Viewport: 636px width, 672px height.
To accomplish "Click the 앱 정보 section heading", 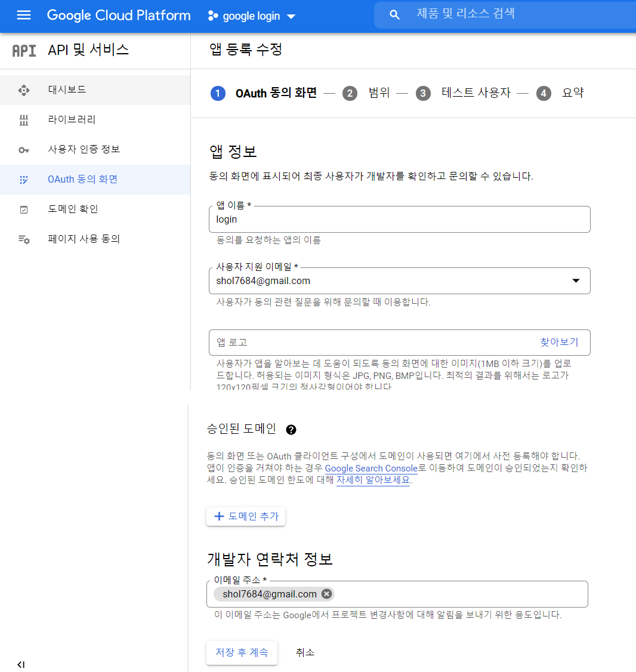I will coord(233,152).
